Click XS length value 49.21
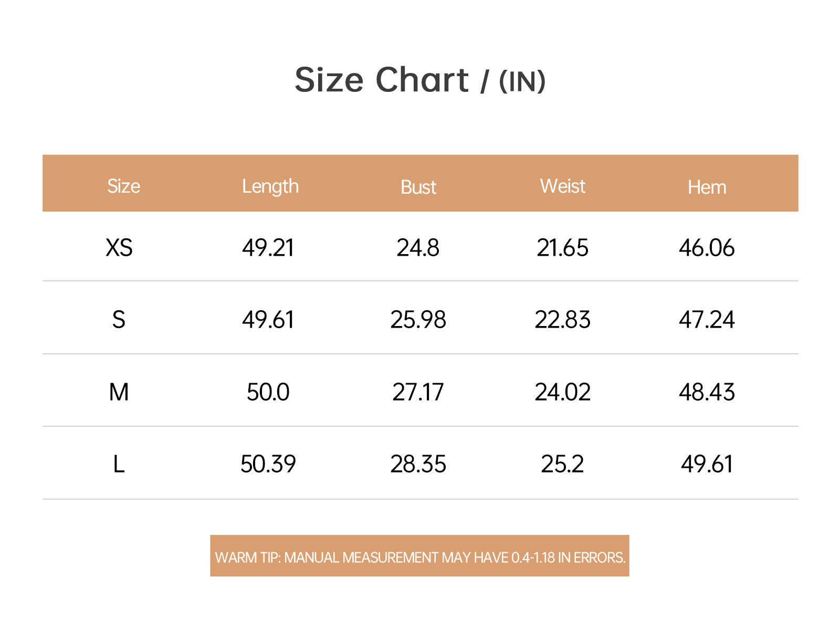This screenshot has width=840, height=630. (268, 248)
